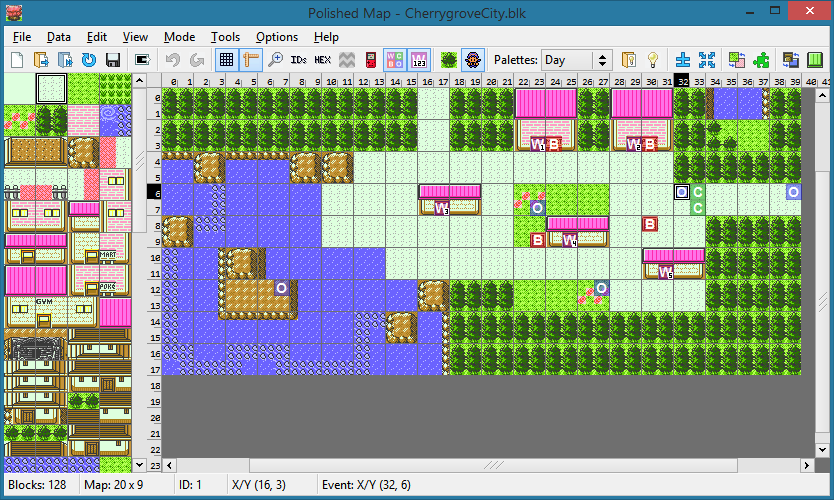This screenshot has height=500, width=834.
Task: Click the 'Blocks: 128' status text
Action: tap(37, 485)
